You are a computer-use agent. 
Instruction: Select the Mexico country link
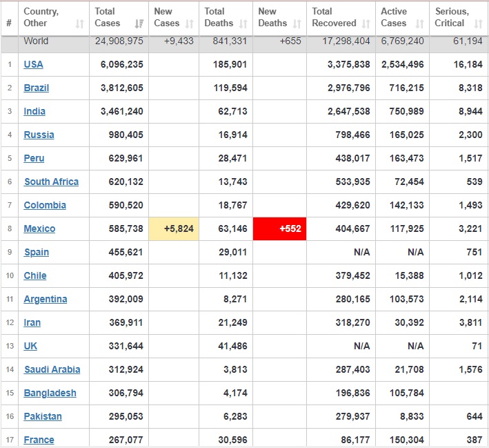[39, 228]
